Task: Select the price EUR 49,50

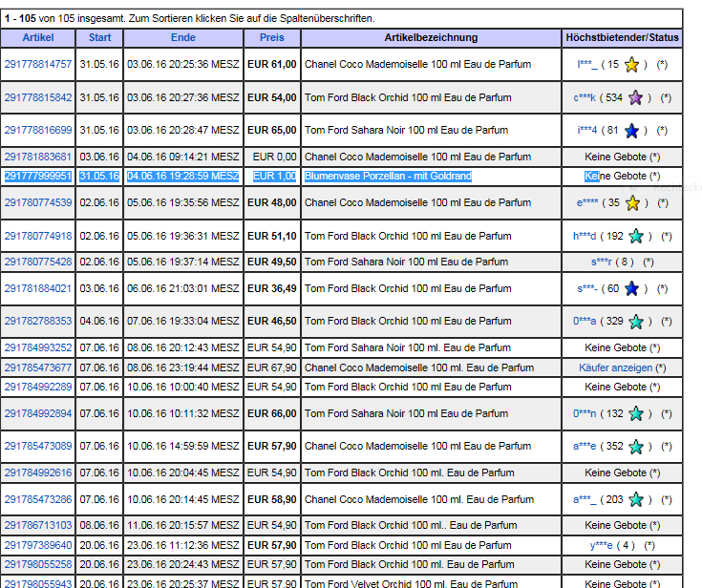Action: 272,262
